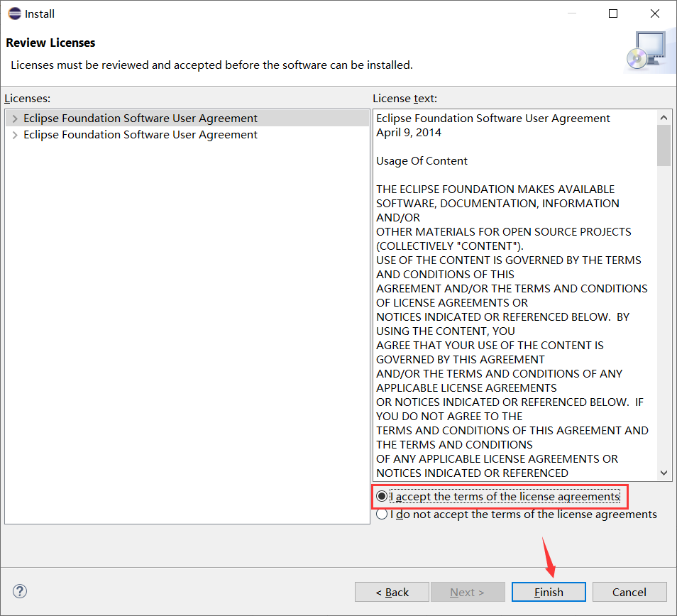Image resolution: width=677 pixels, height=616 pixels.
Task: Select the first Eclipse Foundation Software User Agreement row
Action: click(187, 119)
